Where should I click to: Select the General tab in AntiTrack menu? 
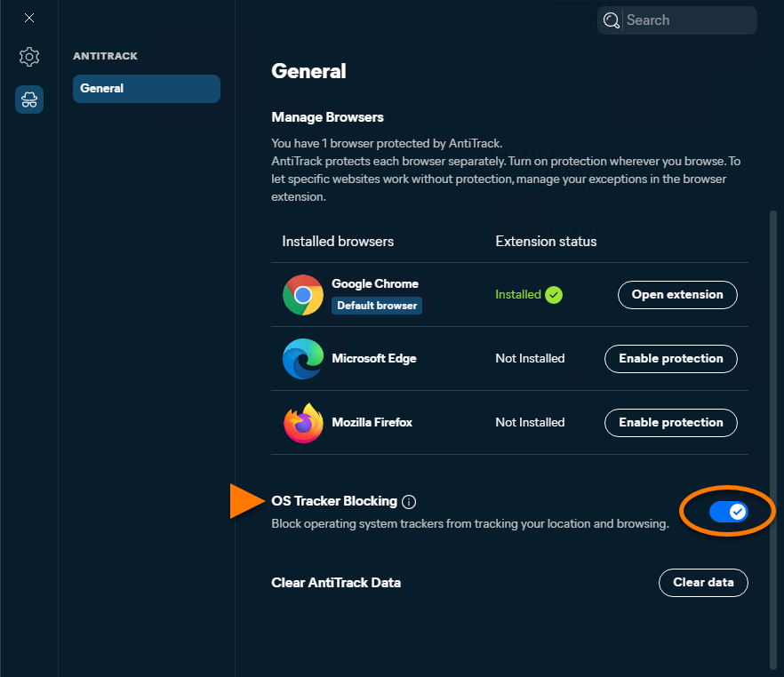click(147, 89)
